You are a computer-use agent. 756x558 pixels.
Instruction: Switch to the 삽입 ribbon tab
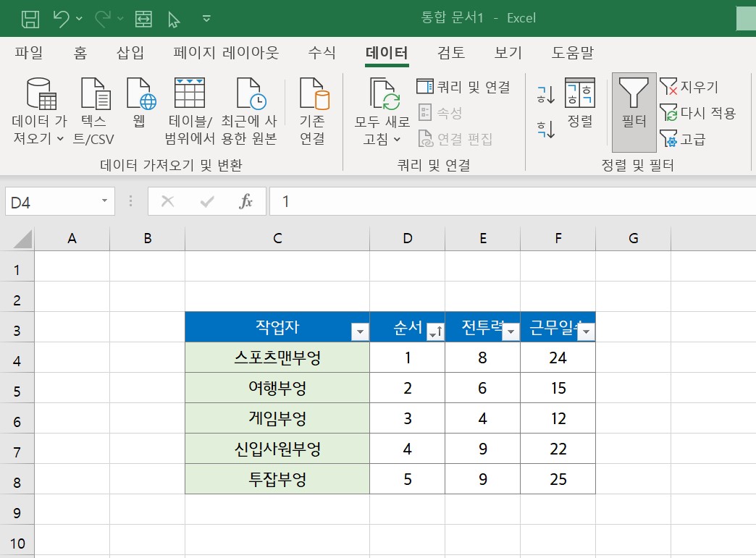(x=130, y=52)
